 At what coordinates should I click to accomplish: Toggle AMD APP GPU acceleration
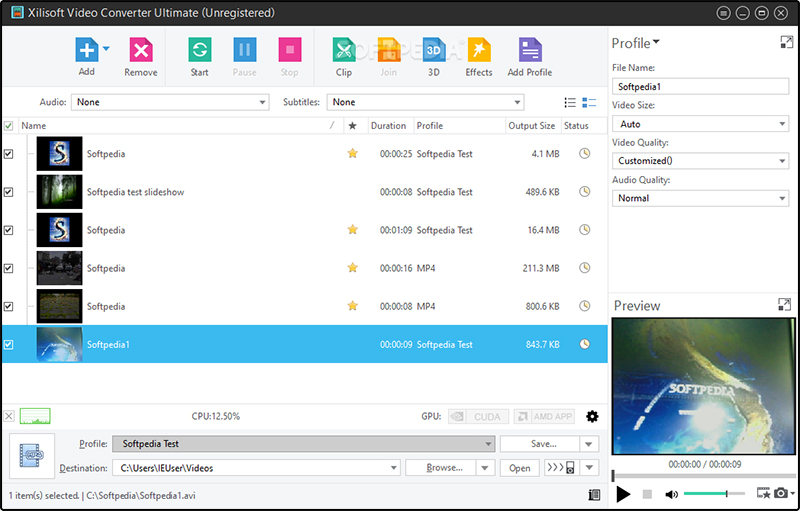pos(544,417)
